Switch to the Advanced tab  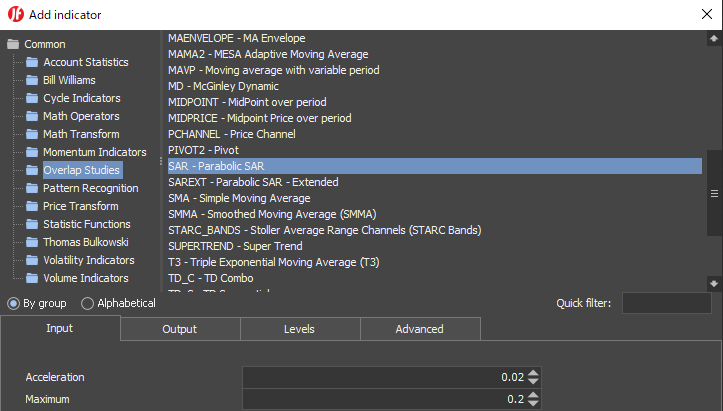[419, 329]
